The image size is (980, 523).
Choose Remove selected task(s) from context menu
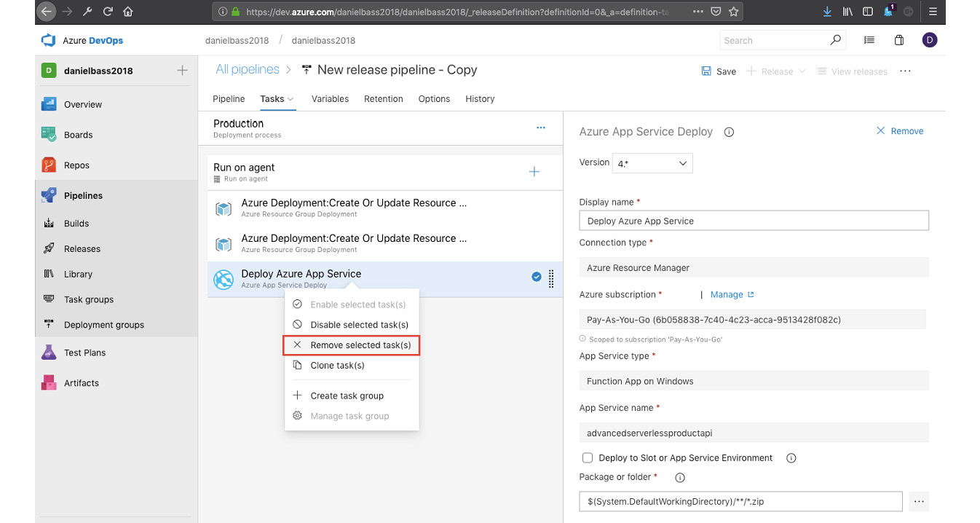pyautogui.click(x=352, y=345)
